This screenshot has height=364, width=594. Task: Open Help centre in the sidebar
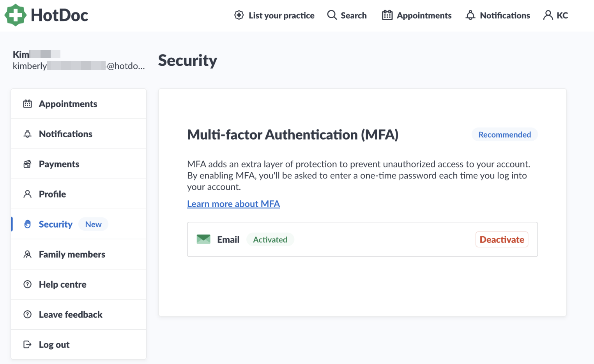[x=79, y=284]
